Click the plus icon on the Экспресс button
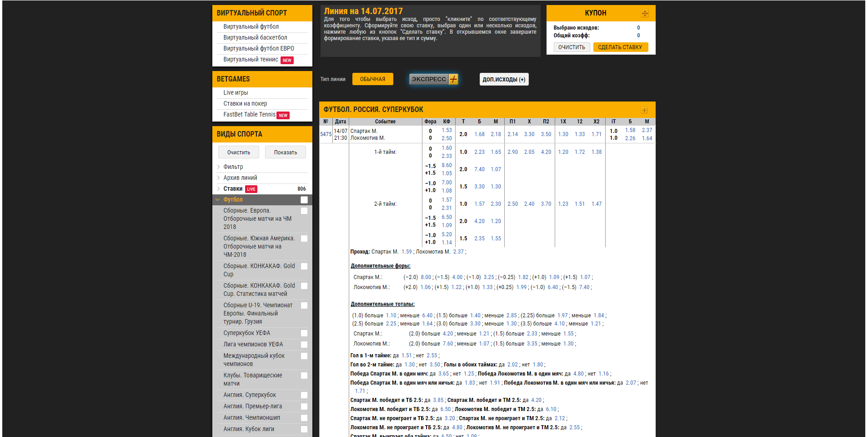The height and width of the screenshot is (437, 868). 453,79
